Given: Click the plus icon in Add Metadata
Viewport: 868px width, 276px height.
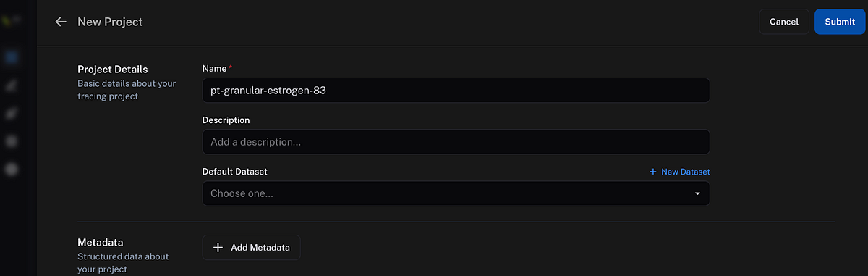Looking at the screenshot, I should click(218, 248).
